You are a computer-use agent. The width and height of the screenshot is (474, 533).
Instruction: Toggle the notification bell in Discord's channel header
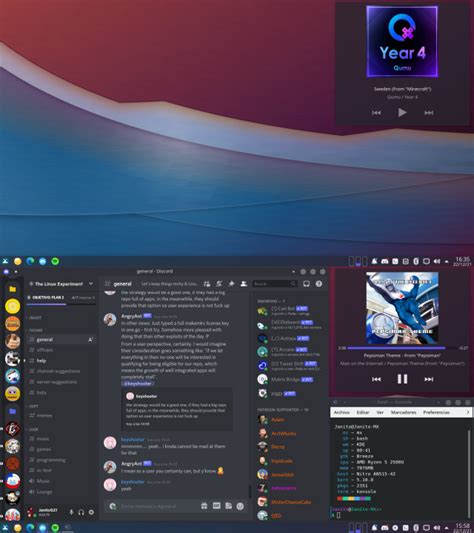[219, 284]
